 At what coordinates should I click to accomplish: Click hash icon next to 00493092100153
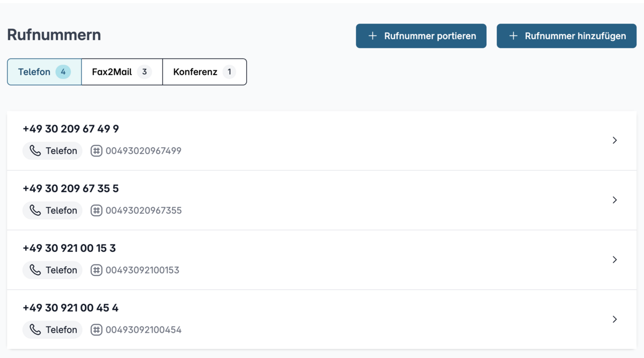pos(96,270)
